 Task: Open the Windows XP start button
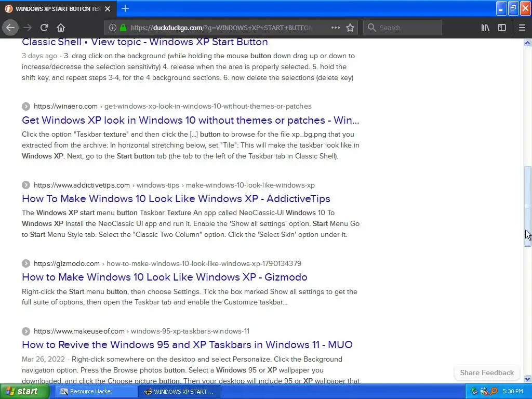tap(25, 392)
